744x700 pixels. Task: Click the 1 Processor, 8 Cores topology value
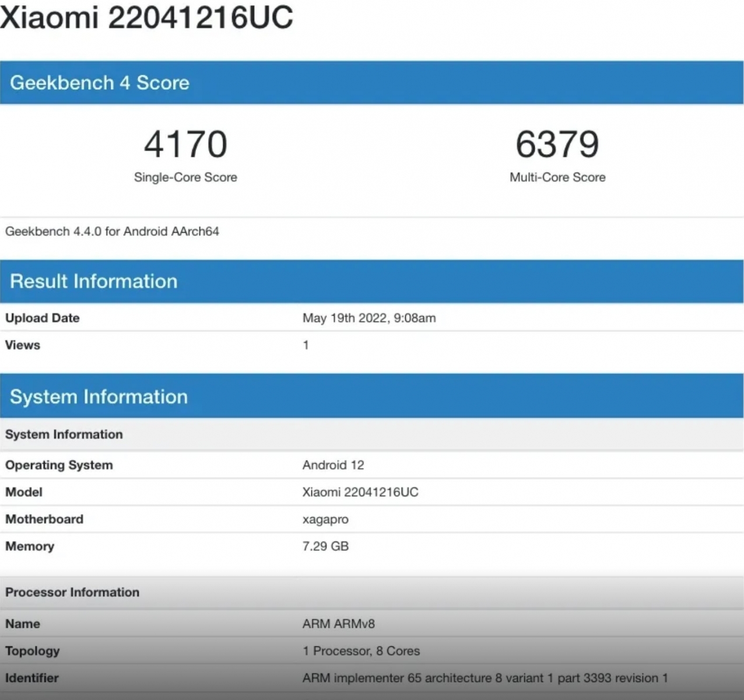(361, 651)
